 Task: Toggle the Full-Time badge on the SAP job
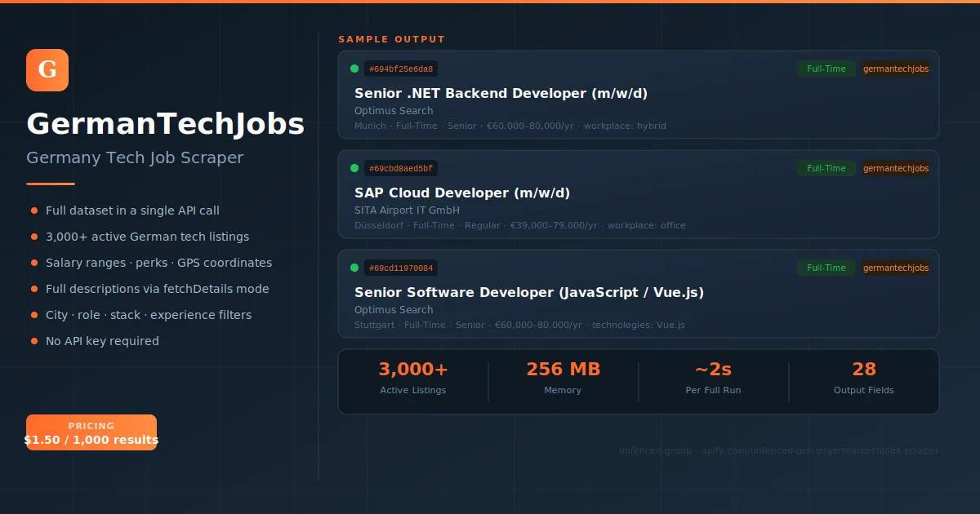[x=826, y=168]
